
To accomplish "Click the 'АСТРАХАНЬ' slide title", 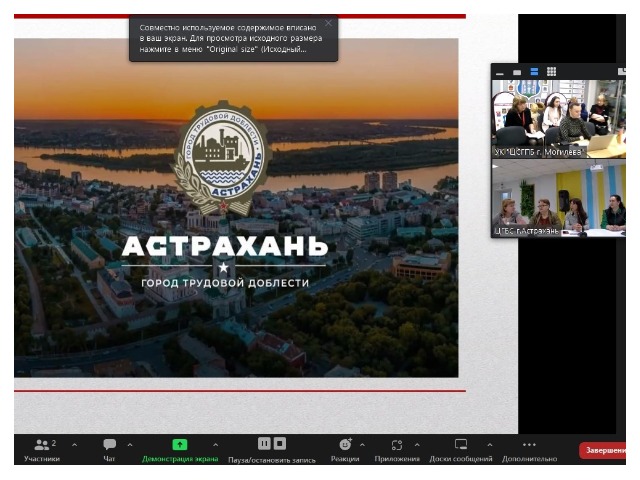I will click(224, 246).
